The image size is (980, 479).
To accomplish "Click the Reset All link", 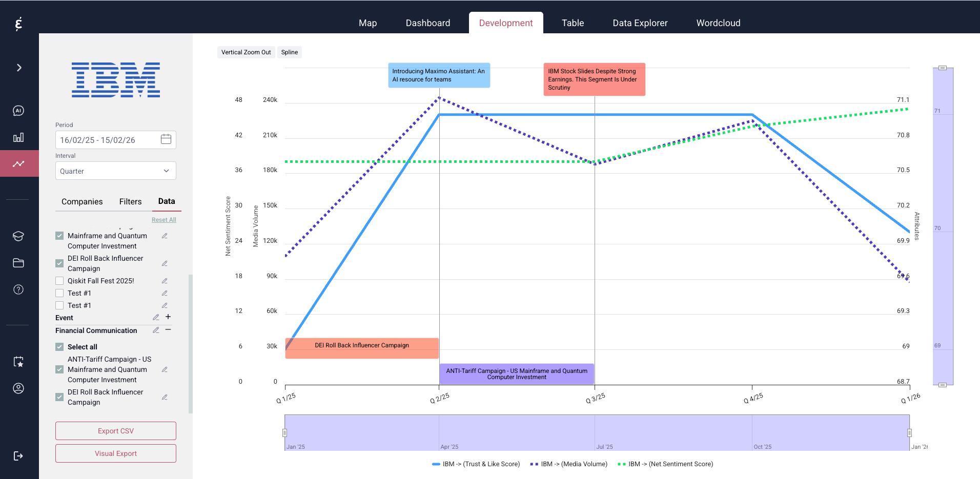I will pos(164,220).
